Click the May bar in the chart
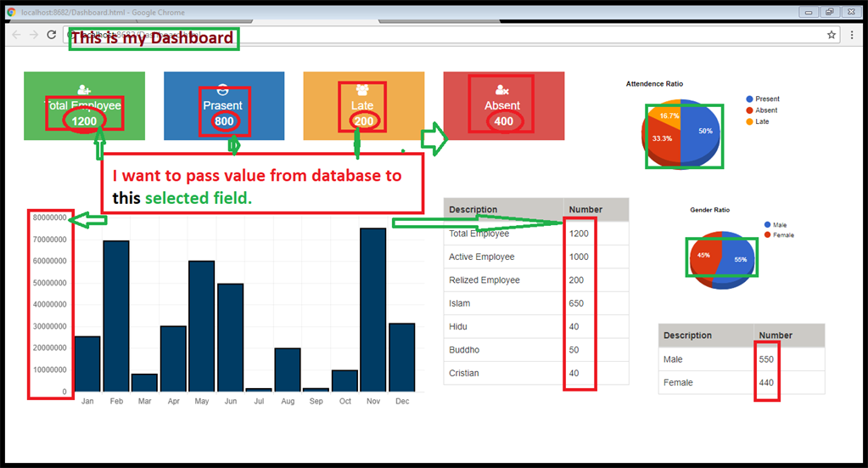The image size is (868, 468). [x=201, y=326]
